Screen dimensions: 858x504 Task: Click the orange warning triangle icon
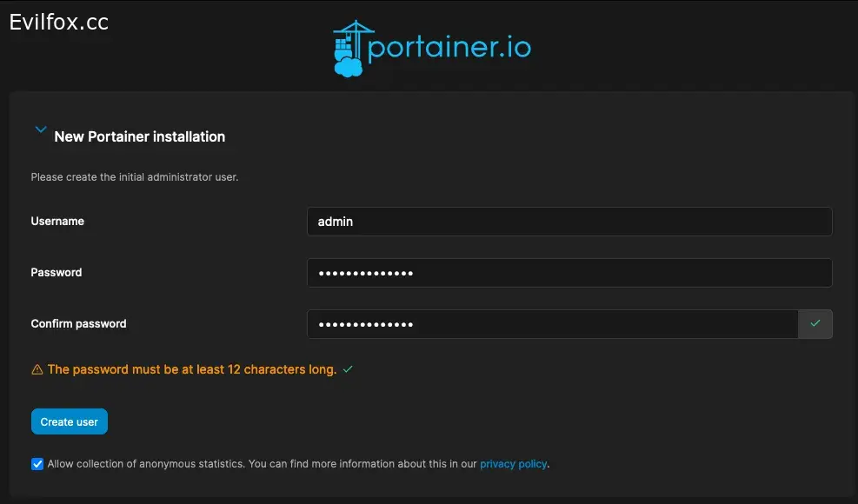[x=36, y=368]
